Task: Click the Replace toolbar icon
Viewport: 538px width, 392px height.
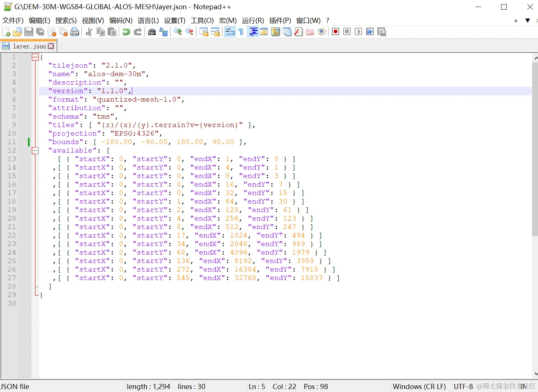Action: (163, 32)
